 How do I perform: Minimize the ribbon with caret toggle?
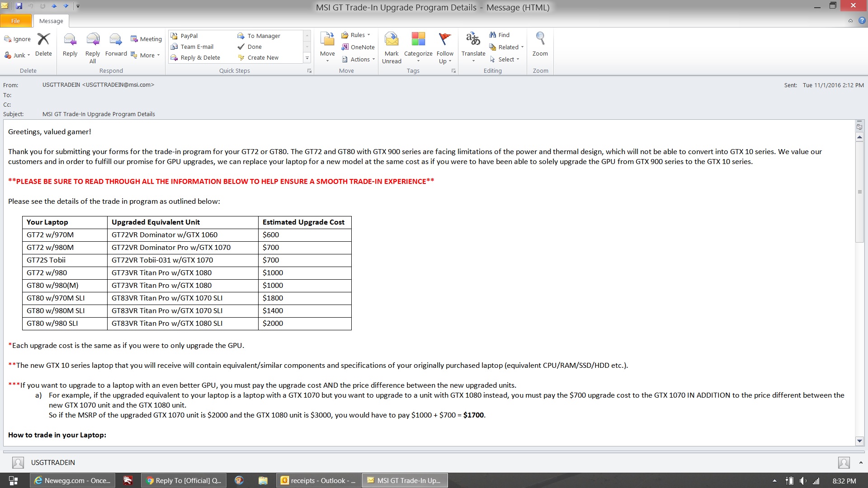[x=850, y=21]
